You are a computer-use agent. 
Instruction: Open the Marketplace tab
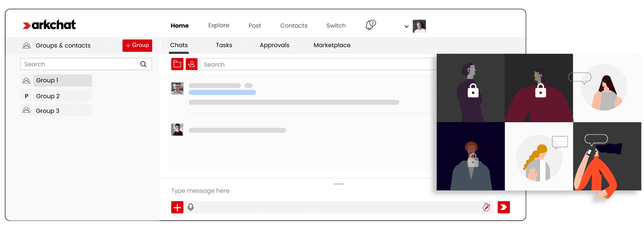pyautogui.click(x=332, y=45)
